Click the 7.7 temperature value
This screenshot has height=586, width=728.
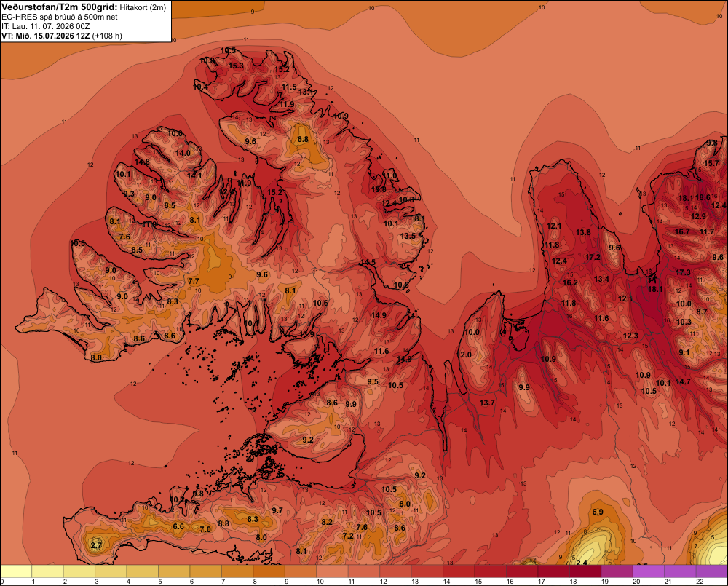(194, 281)
